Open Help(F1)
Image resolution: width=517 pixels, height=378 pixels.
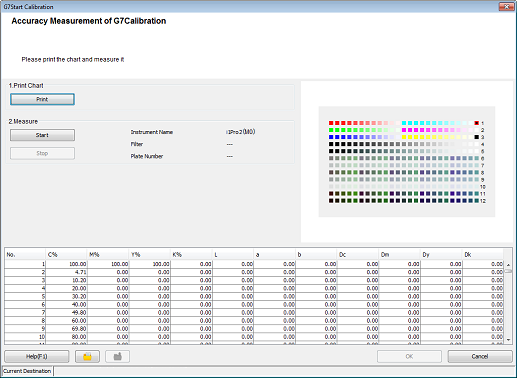coord(37,356)
